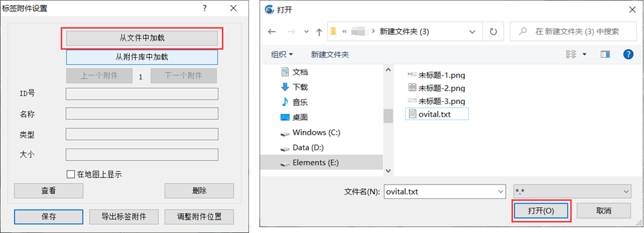Viewport: 644px width, 233px height.
Task: Click 从附件库中加载 button
Action: coord(142,57)
